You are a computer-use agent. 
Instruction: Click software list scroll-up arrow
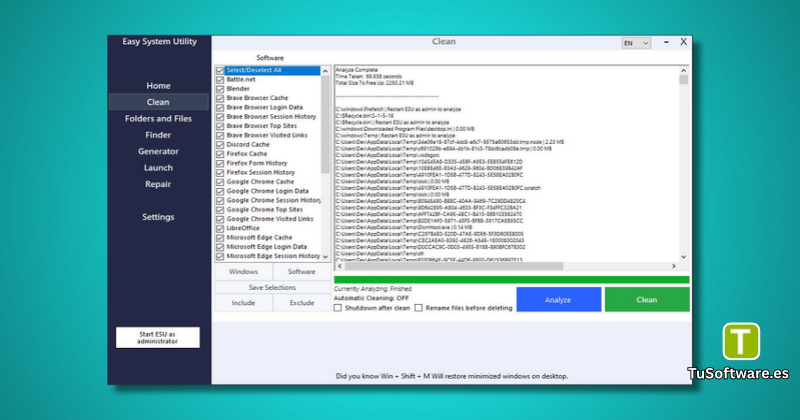click(326, 71)
